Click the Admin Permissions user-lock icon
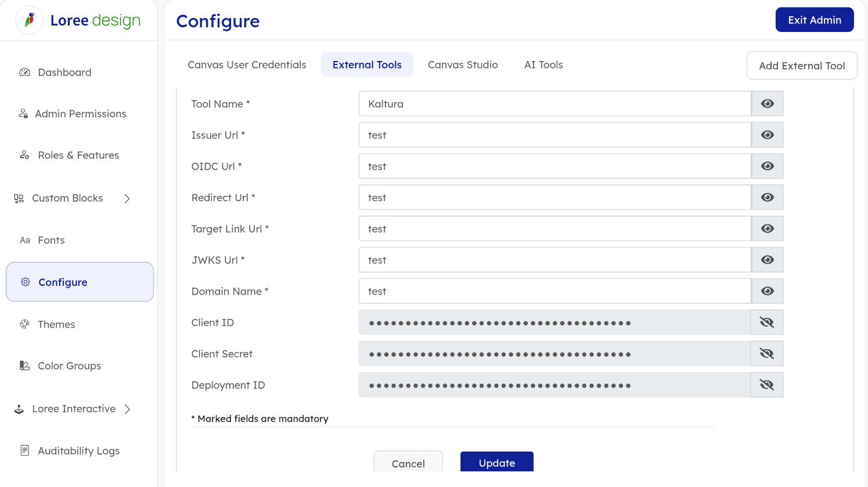 [23, 114]
